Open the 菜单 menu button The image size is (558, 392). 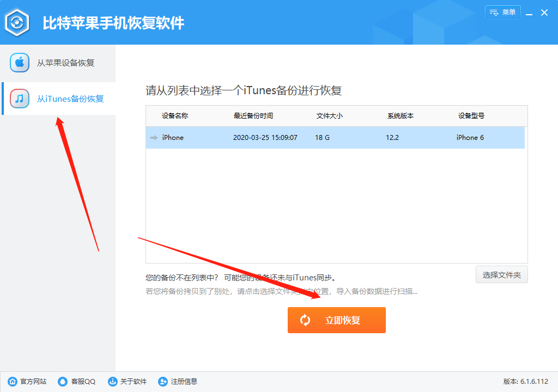tap(502, 13)
